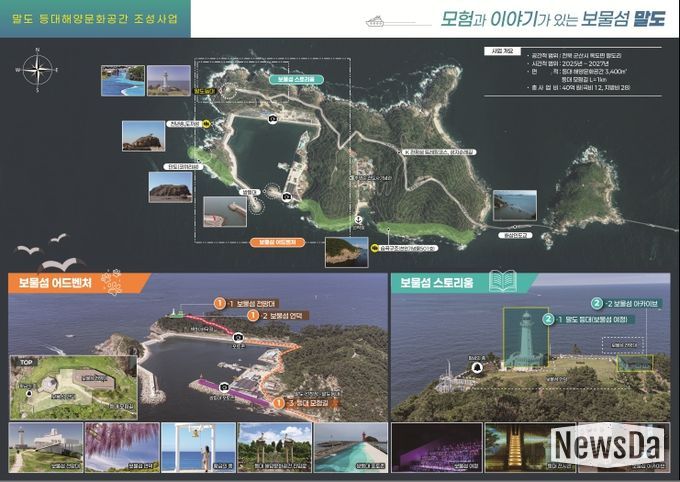The image size is (680, 482).
Task: Select the teal 보물섬 스토리움 pill on the map
Action: [x=296, y=79]
